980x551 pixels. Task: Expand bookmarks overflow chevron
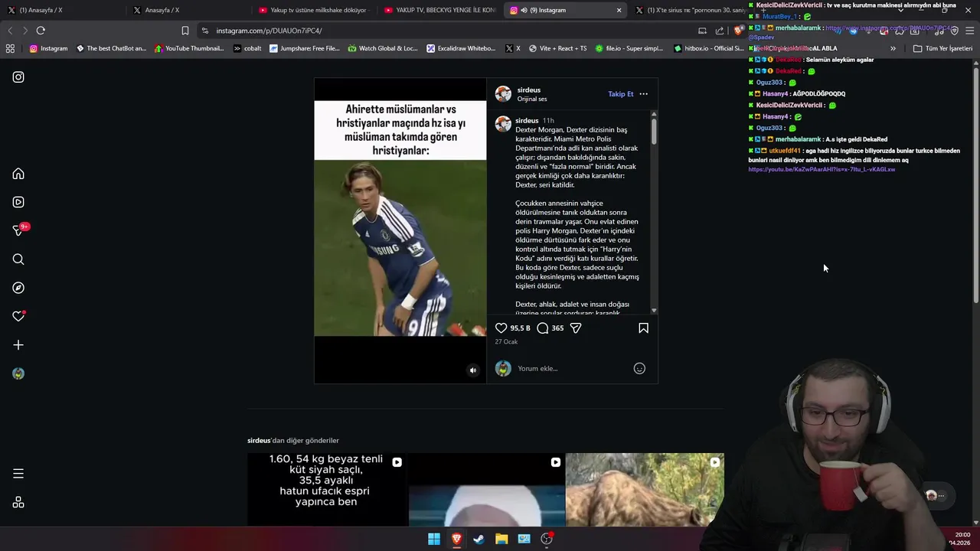pos(893,48)
